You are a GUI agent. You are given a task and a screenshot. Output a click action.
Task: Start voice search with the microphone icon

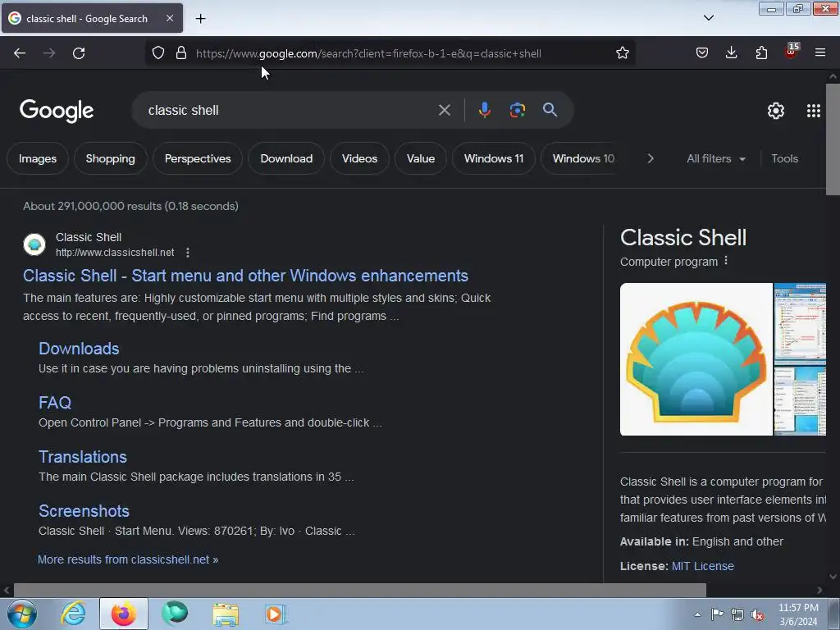click(484, 110)
